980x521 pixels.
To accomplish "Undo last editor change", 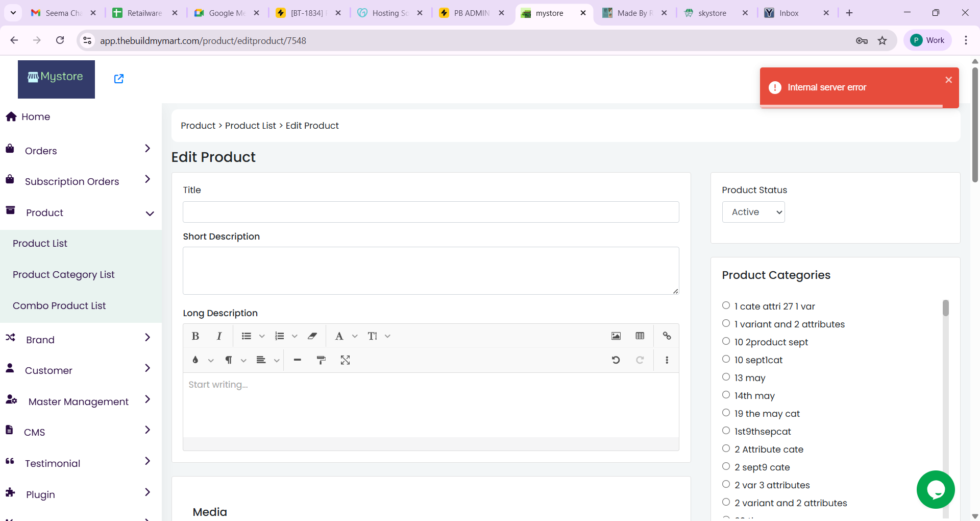I will click(616, 360).
